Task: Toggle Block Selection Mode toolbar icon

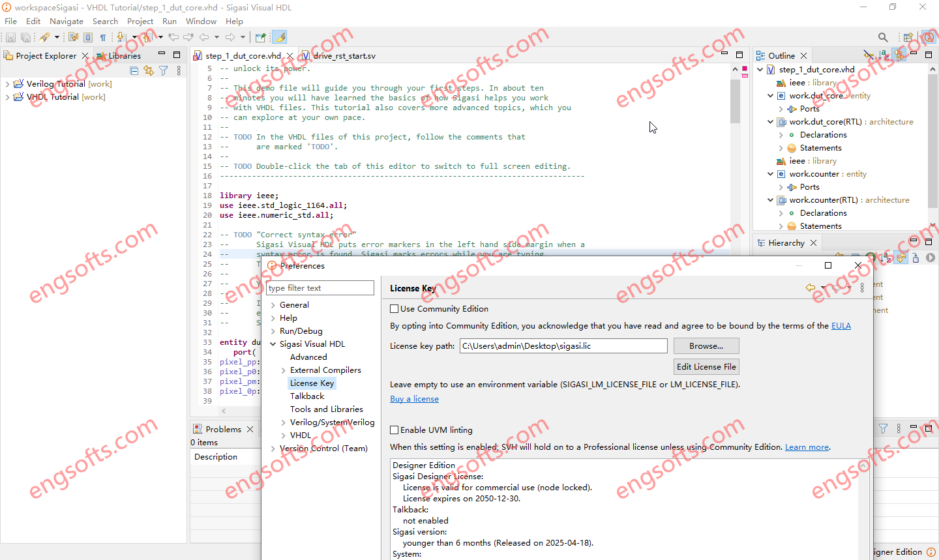Action: [88, 37]
